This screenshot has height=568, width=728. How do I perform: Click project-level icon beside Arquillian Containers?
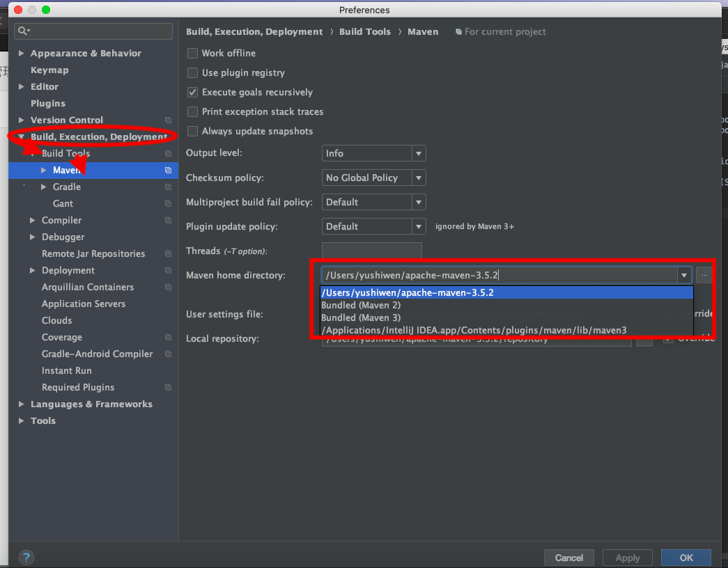168,287
